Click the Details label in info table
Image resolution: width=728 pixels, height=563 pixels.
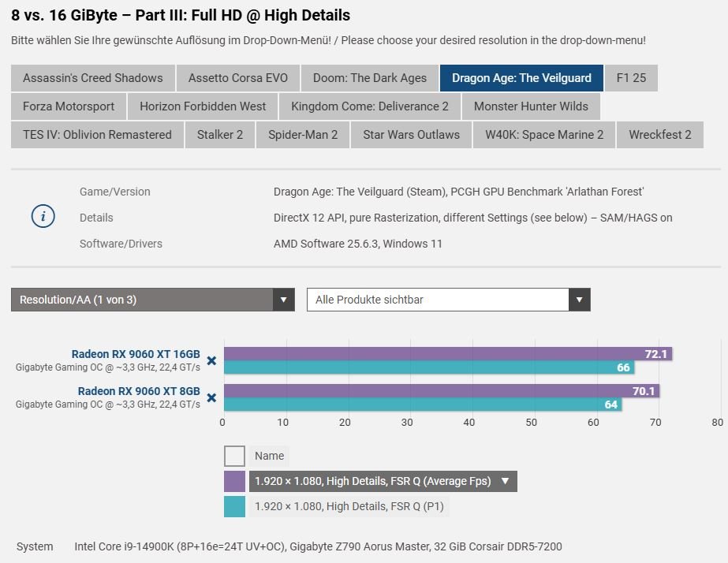point(96,218)
